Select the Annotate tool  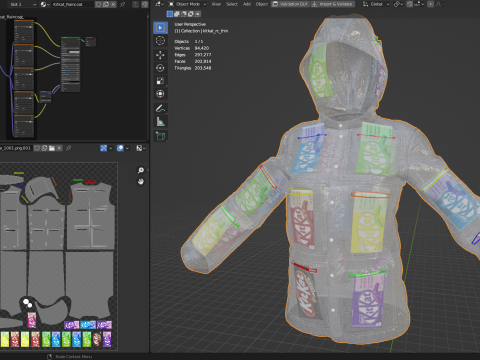160,109
